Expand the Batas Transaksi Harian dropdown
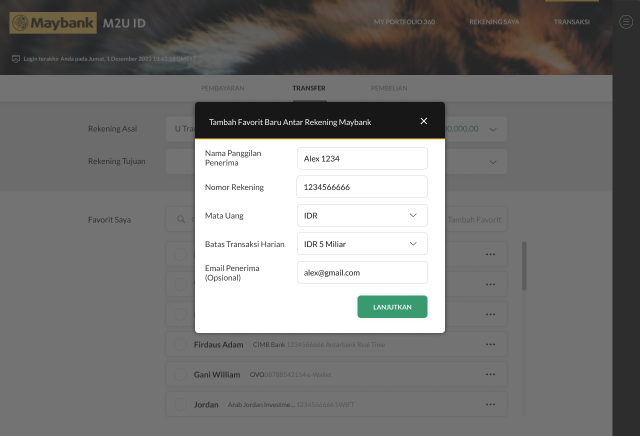Viewport: 640px width, 436px height. tap(362, 244)
